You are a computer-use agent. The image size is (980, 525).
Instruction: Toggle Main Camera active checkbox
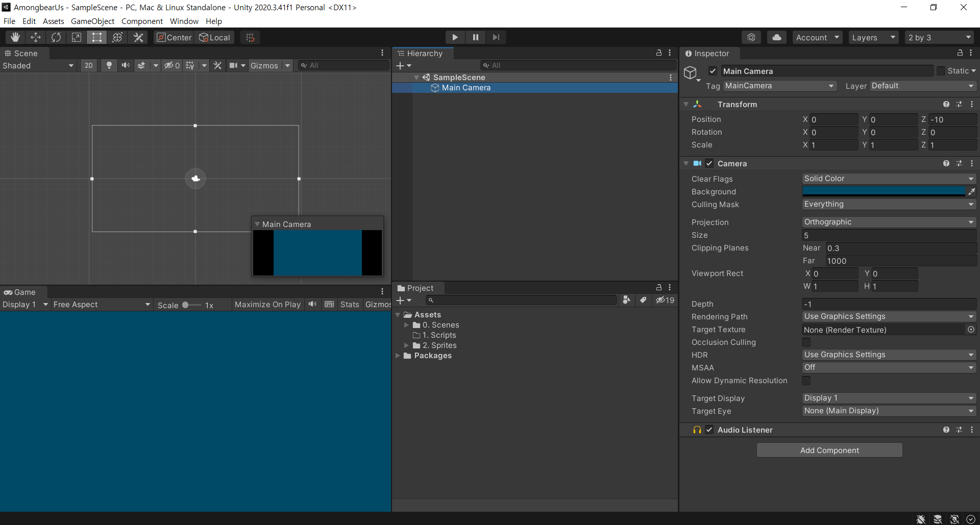click(713, 71)
